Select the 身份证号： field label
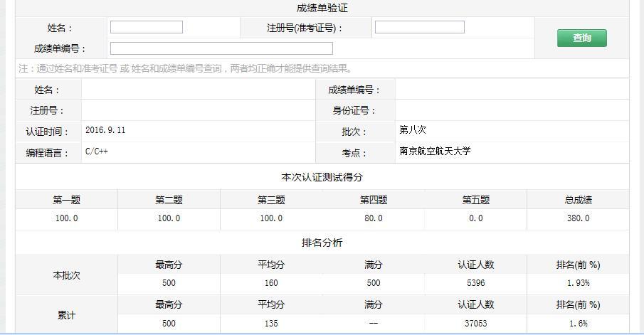Screen dimensions: 644x335 coord(354,110)
